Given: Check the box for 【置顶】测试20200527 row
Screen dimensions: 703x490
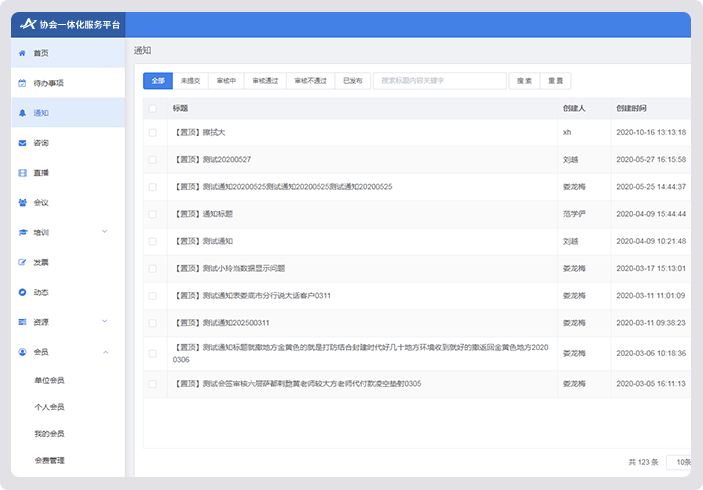Looking at the screenshot, I should point(153,159).
